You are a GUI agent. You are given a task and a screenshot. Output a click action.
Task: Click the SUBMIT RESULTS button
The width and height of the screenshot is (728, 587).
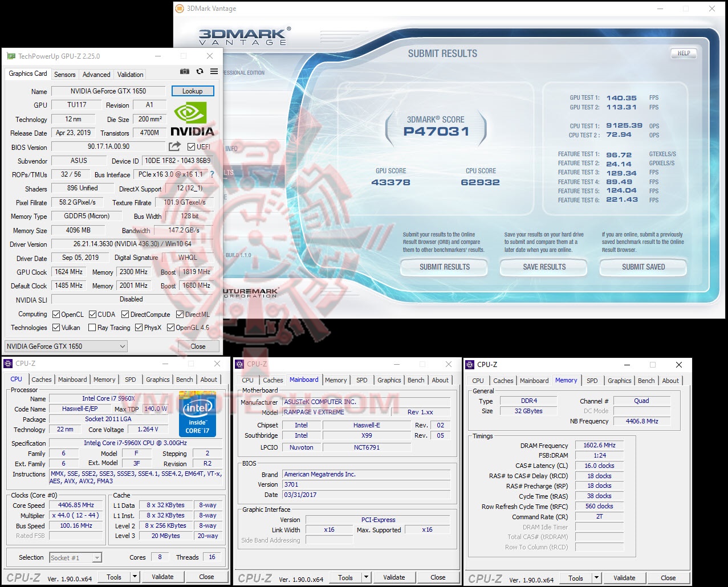pos(445,267)
